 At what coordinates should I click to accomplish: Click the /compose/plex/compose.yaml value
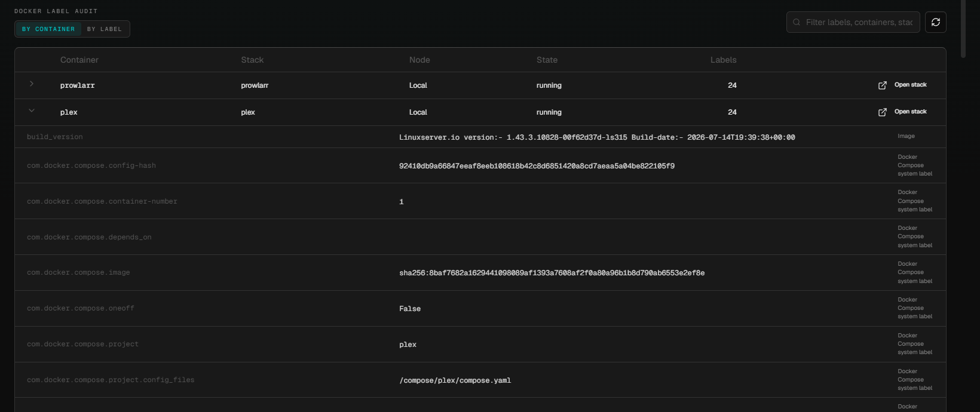click(455, 380)
